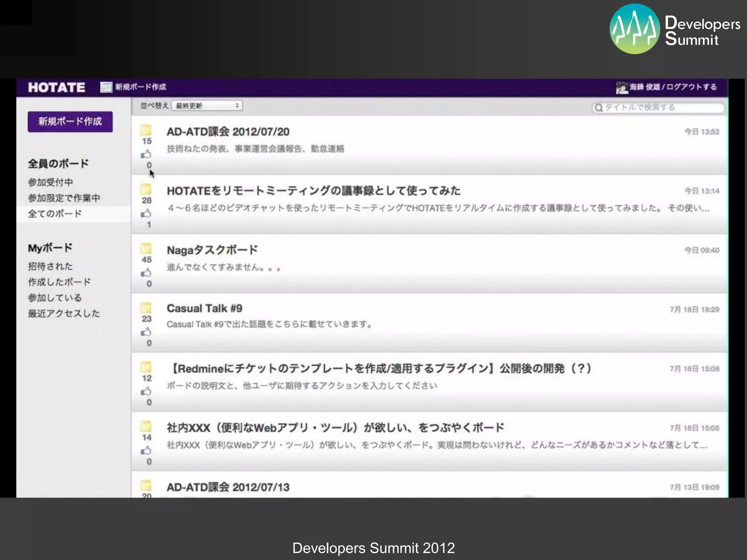This screenshot has width=747, height=560.
Task: Click the 全員のボード heading
Action: pyautogui.click(x=58, y=164)
